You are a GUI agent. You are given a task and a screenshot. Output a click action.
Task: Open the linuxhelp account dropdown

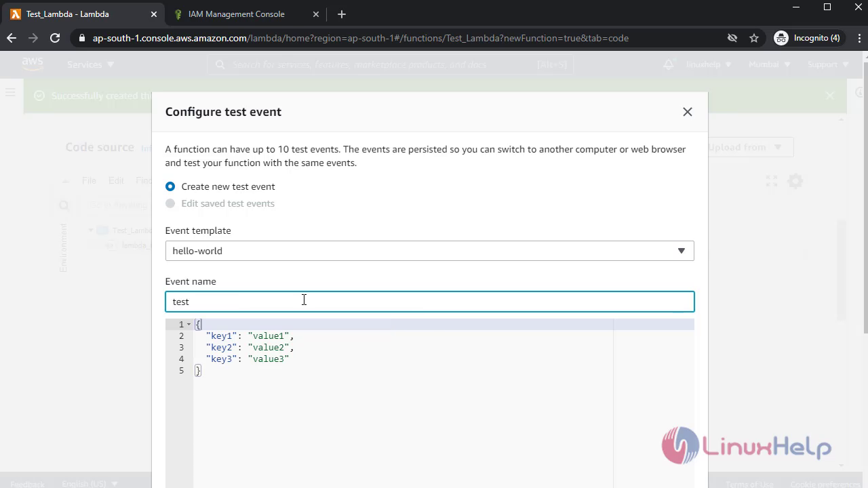(x=709, y=64)
